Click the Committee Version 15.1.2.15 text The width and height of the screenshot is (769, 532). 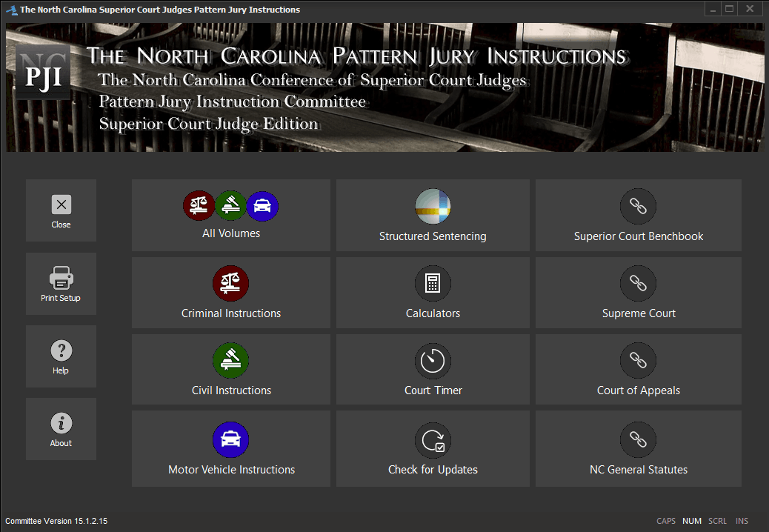(56, 521)
